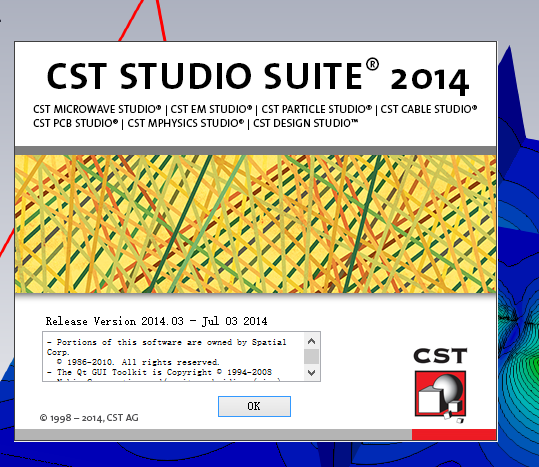Click the © 1998 – 2014, CST AG notice
The image size is (539, 467).
(89, 418)
